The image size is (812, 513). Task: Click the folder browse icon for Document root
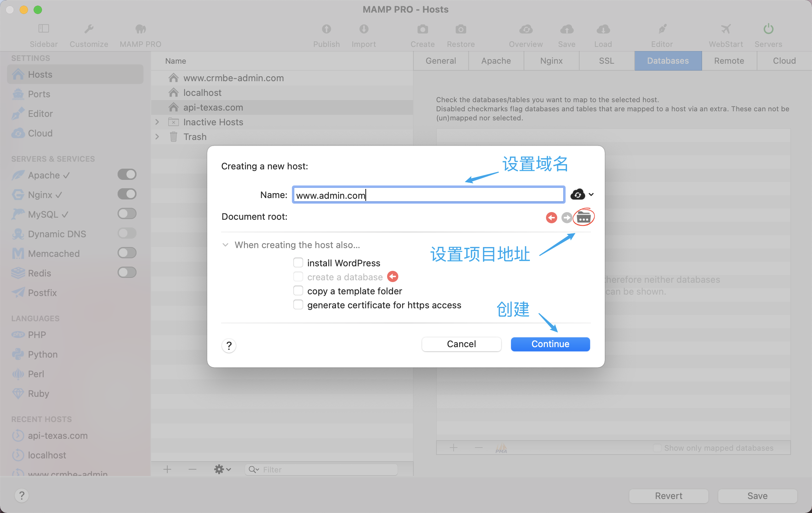583,217
